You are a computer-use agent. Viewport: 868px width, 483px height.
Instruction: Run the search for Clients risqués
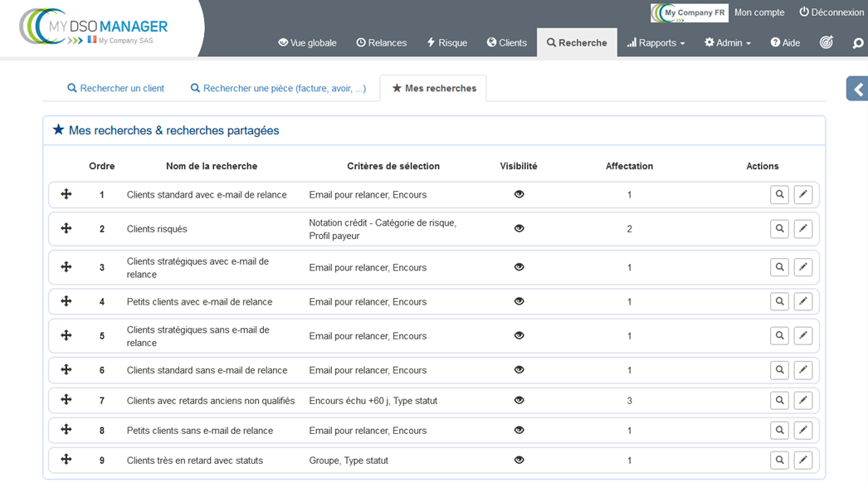(x=779, y=229)
